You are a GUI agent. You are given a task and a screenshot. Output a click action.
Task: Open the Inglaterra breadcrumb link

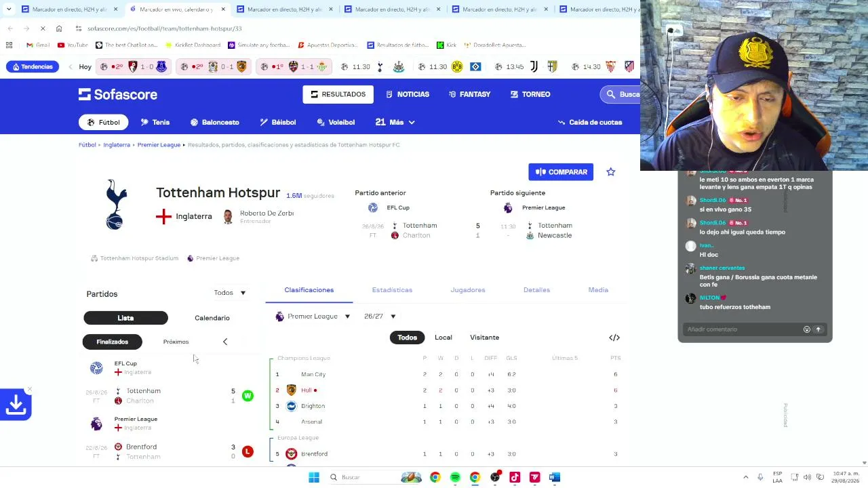pos(117,145)
